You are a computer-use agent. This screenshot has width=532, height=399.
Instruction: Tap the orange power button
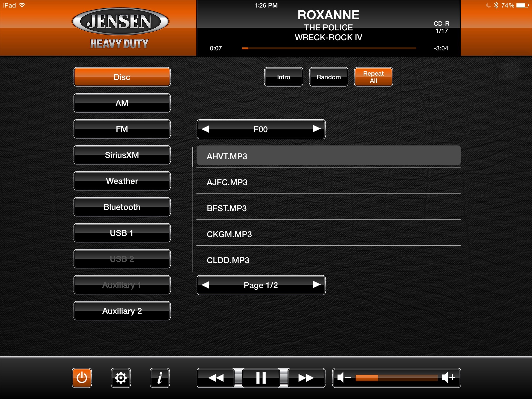pyautogui.click(x=82, y=378)
